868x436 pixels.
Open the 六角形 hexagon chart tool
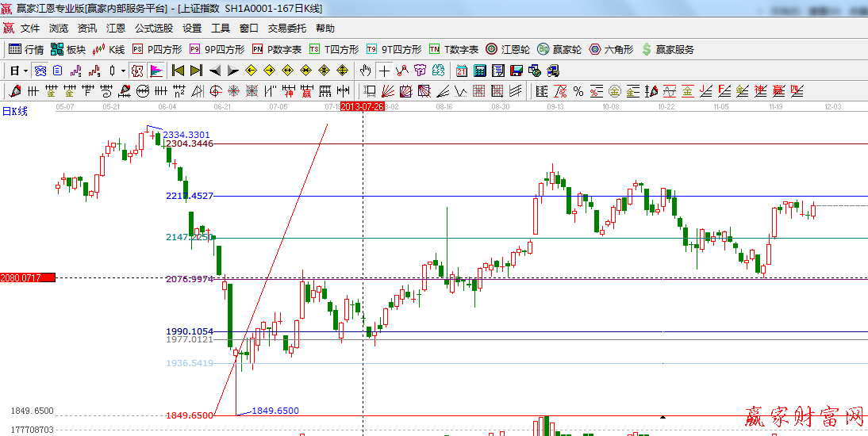611,49
